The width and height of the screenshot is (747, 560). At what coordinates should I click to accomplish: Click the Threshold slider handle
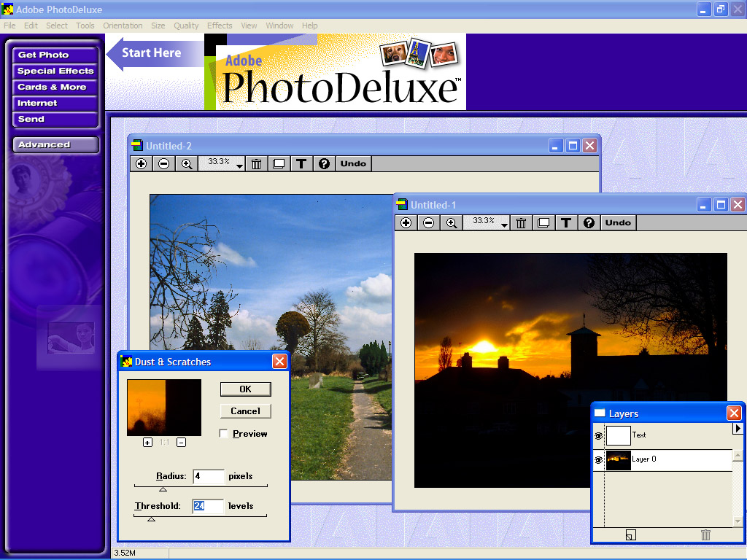click(152, 519)
